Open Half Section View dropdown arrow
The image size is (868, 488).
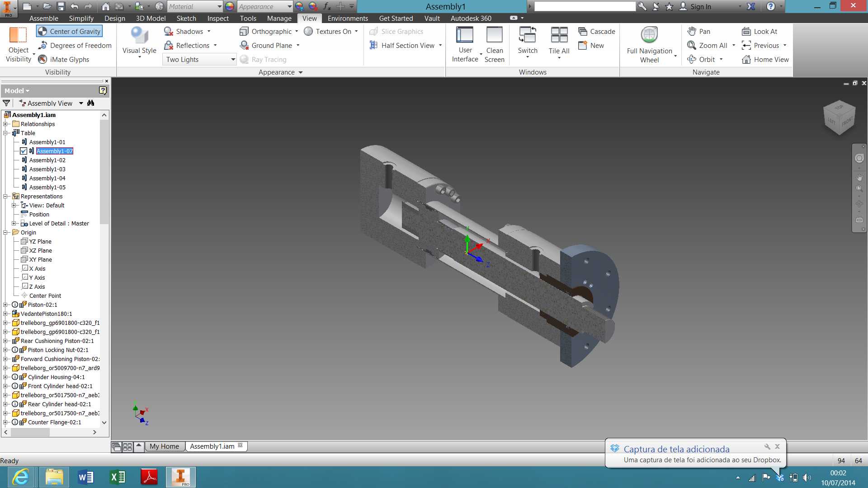[440, 45]
